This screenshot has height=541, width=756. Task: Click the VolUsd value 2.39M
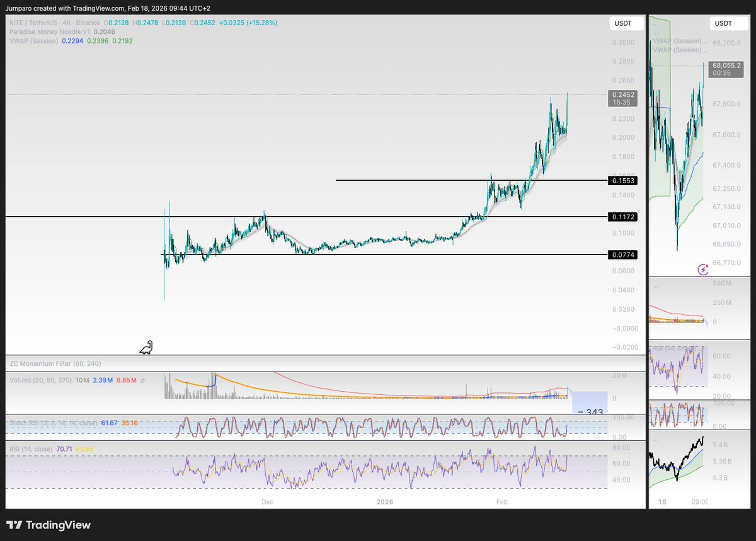point(103,380)
